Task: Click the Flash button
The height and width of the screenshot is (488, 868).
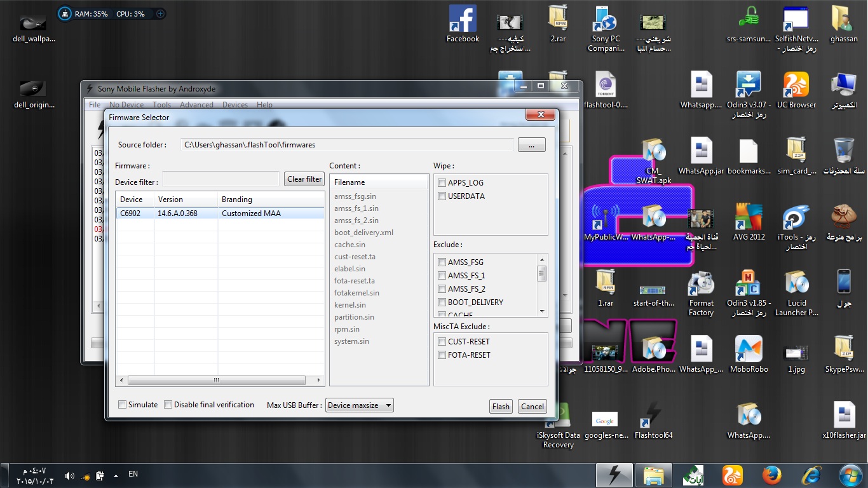Action: tap(501, 407)
